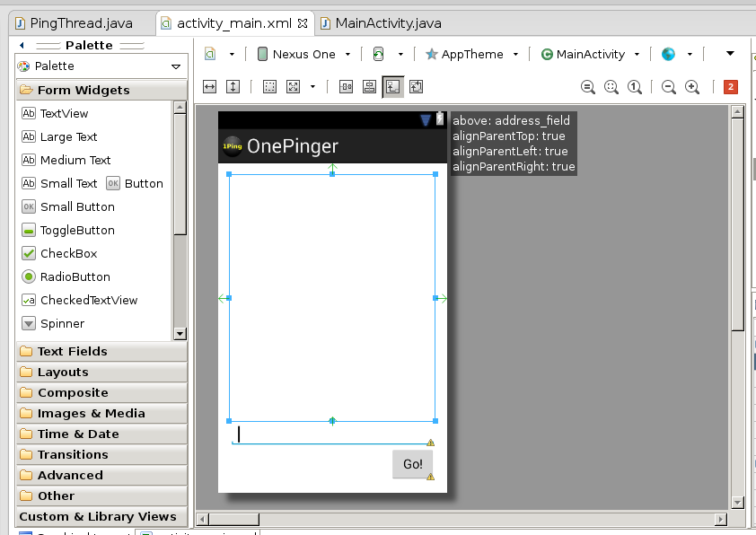This screenshot has height=535, width=756.
Task: Click the align horizontally distribute icon
Action: [347, 87]
